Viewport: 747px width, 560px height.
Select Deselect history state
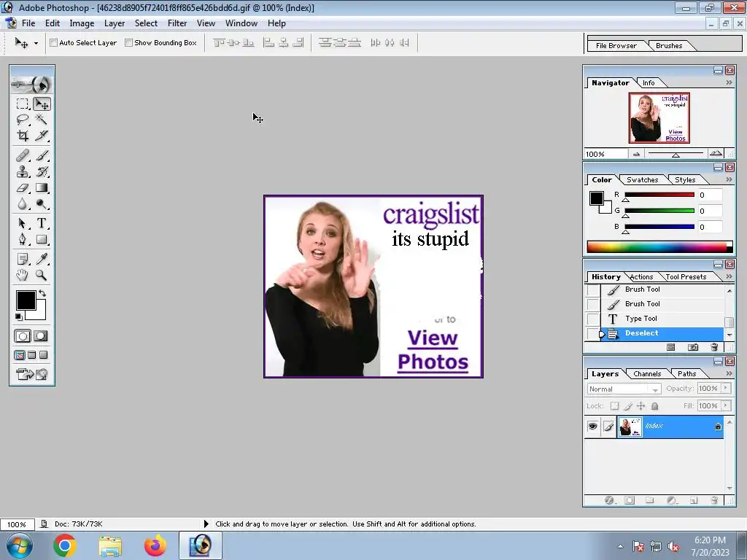point(662,333)
